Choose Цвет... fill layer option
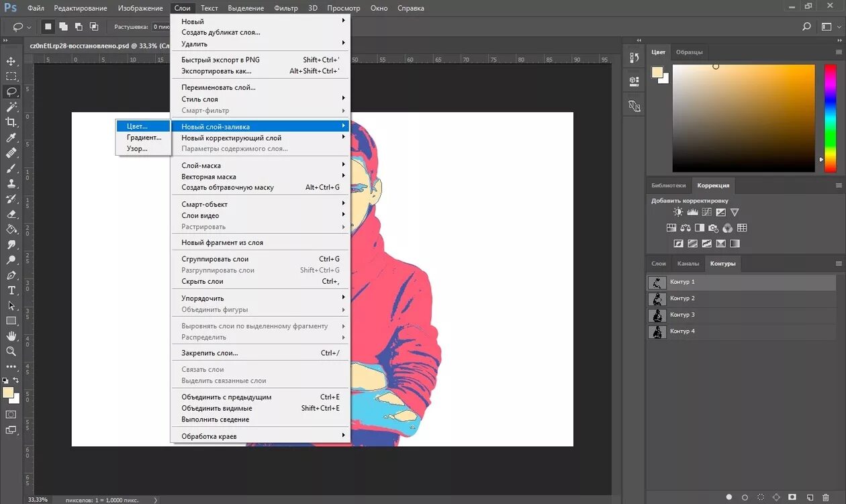 (x=143, y=125)
